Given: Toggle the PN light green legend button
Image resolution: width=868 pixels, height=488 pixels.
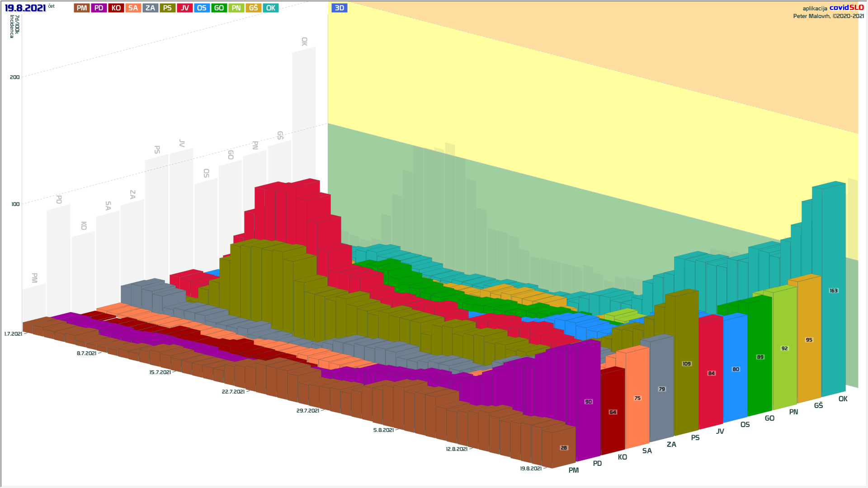Looking at the screenshot, I should pyautogui.click(x=236, y=8).
